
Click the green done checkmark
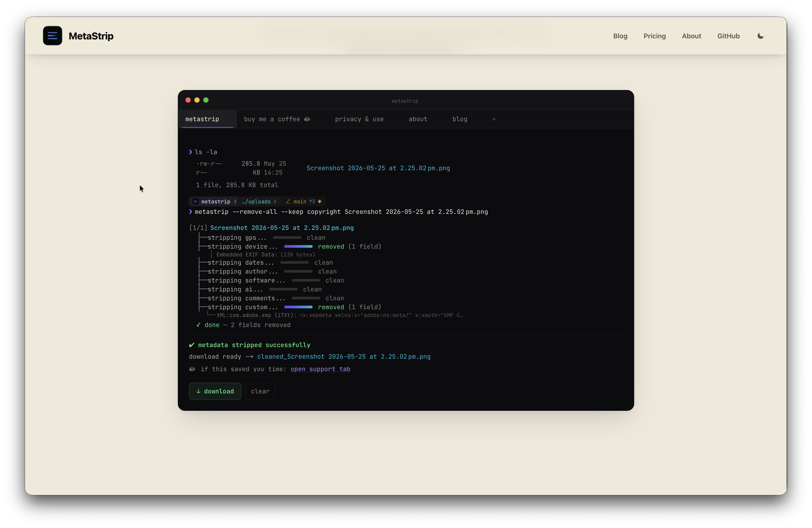point(198,325)
